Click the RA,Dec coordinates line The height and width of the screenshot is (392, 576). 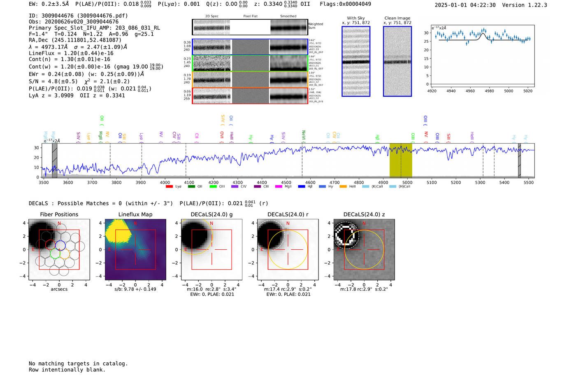75,40
